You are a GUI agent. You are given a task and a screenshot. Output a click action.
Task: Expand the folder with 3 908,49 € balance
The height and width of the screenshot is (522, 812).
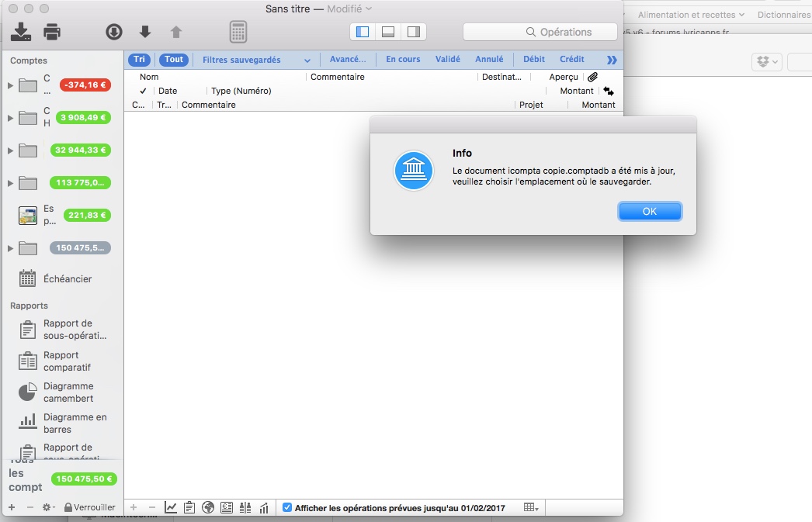10,118
